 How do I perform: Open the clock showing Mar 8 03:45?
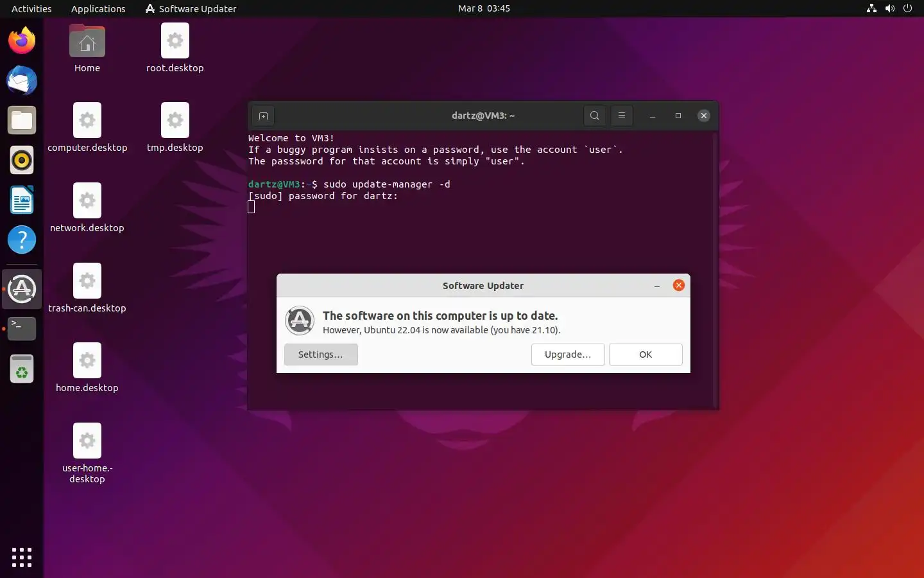[x=484, y=8]
